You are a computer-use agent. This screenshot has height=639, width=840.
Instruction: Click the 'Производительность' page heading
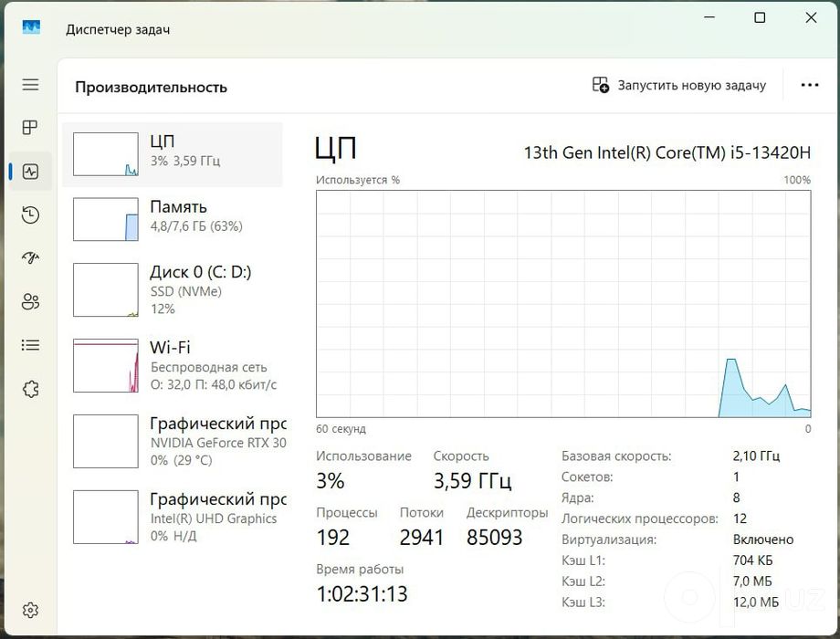tap(151, 88)
